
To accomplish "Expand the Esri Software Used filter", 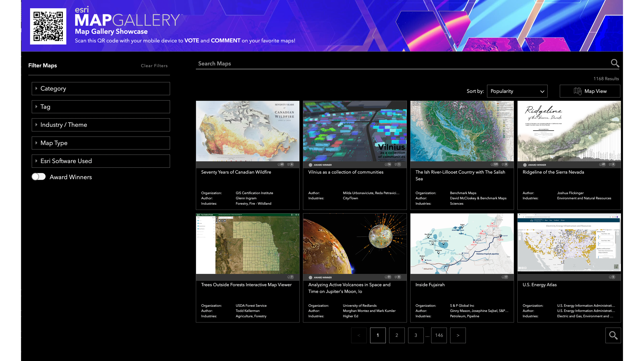I will pos(101,161).
